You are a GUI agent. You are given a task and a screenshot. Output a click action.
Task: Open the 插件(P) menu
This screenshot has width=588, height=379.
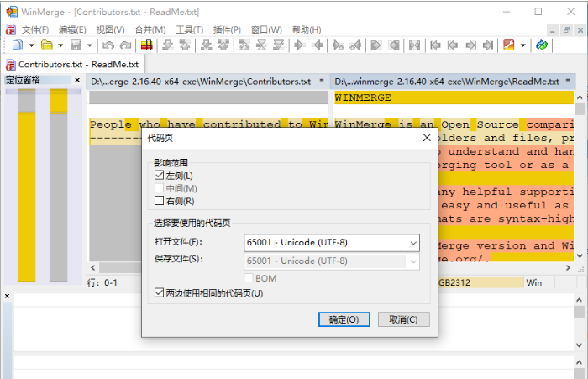pyautogui.click(x=227, y=29)
